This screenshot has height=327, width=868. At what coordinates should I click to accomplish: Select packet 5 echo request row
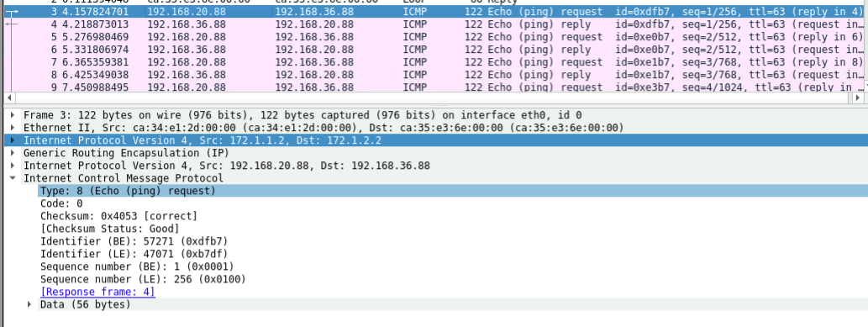[434, 37]
